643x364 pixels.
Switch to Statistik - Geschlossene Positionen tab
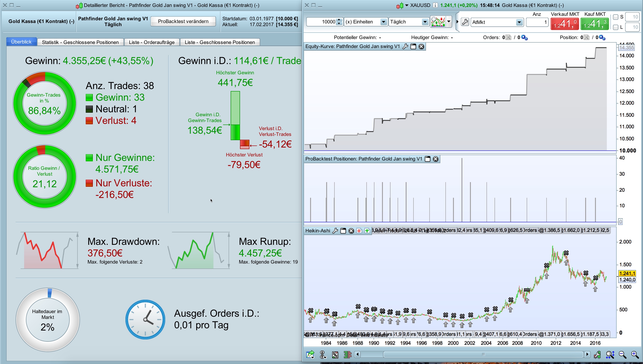click(80, 42)
